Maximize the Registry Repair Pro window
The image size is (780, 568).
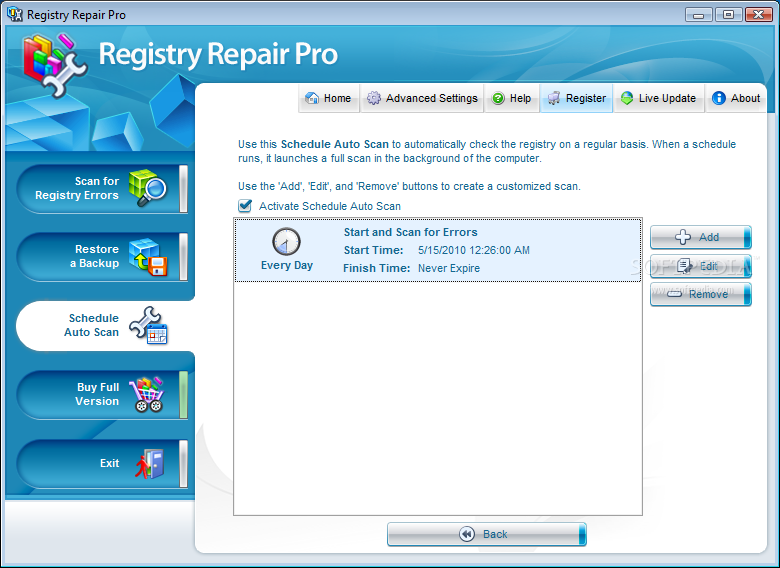tap(728, 14)
